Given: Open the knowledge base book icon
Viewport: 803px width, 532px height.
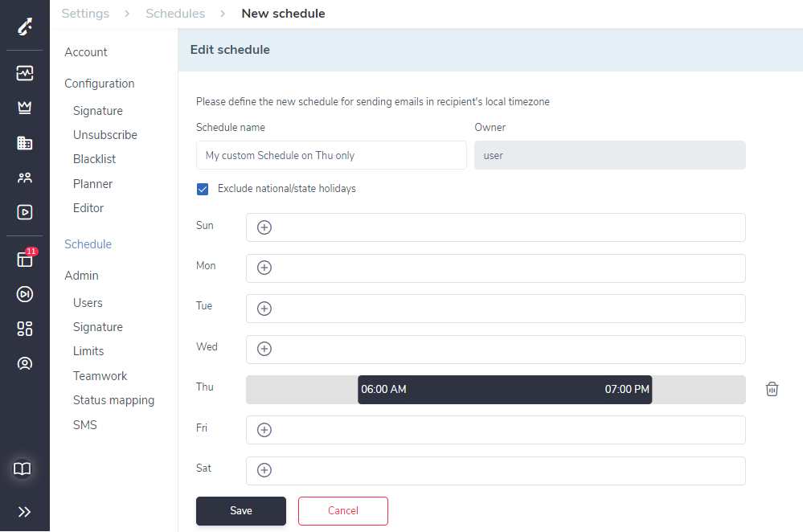Looking at the screenshot, I should (22, 469).
